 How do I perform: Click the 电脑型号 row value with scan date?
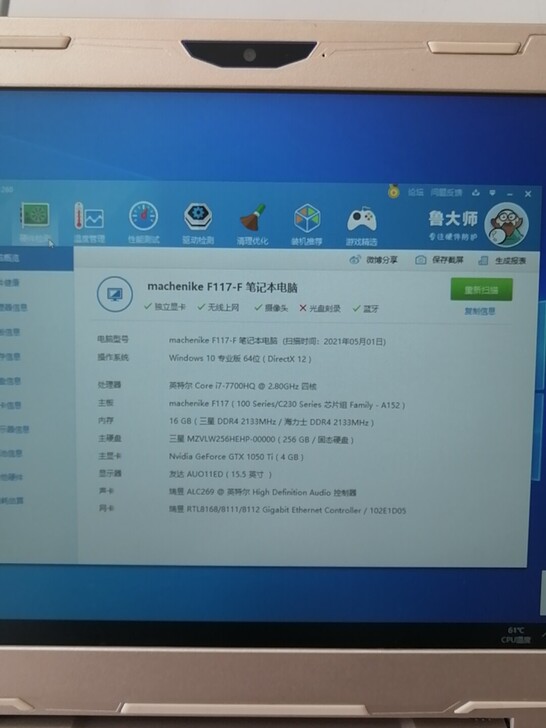coord(277,341)
